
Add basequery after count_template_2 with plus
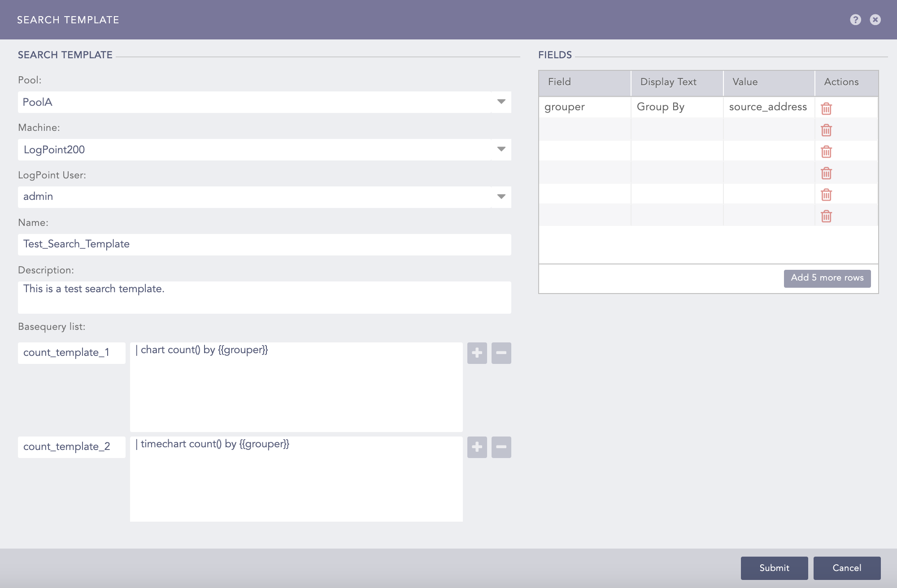click(x=477, y=447)
